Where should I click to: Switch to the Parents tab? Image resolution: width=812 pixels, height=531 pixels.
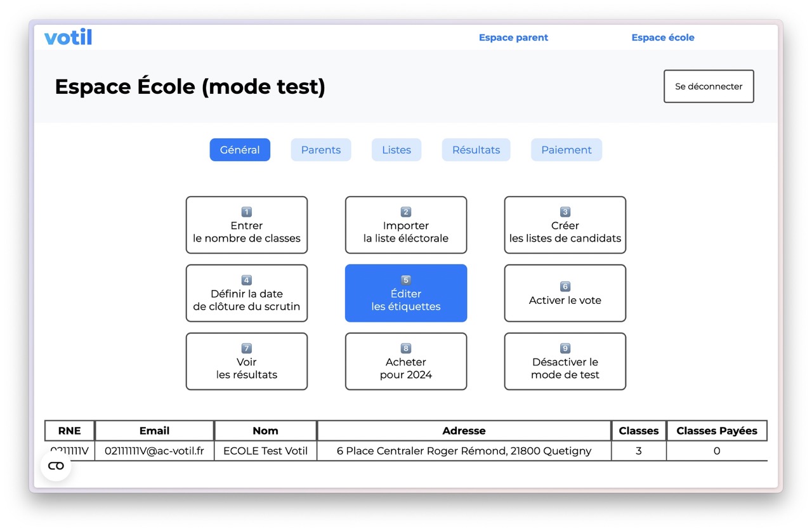[320, 150]
